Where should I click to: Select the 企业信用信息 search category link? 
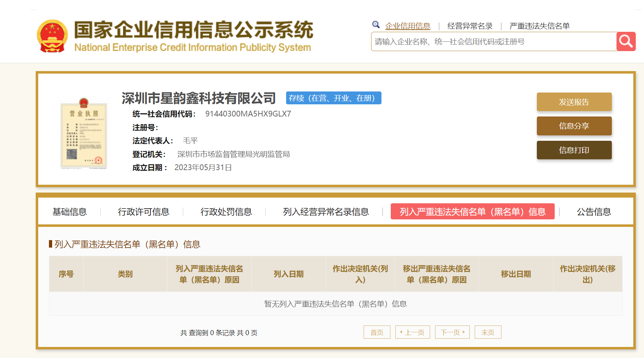point(408,26)
